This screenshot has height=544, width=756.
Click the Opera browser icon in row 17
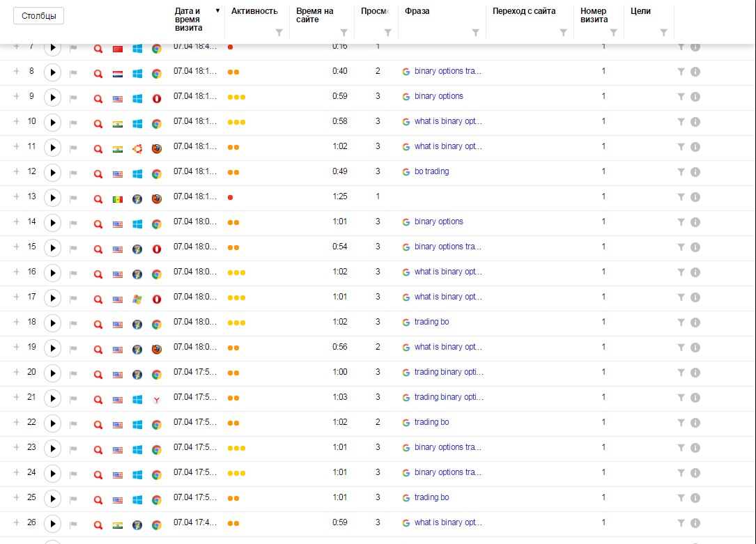pos(157,300)
